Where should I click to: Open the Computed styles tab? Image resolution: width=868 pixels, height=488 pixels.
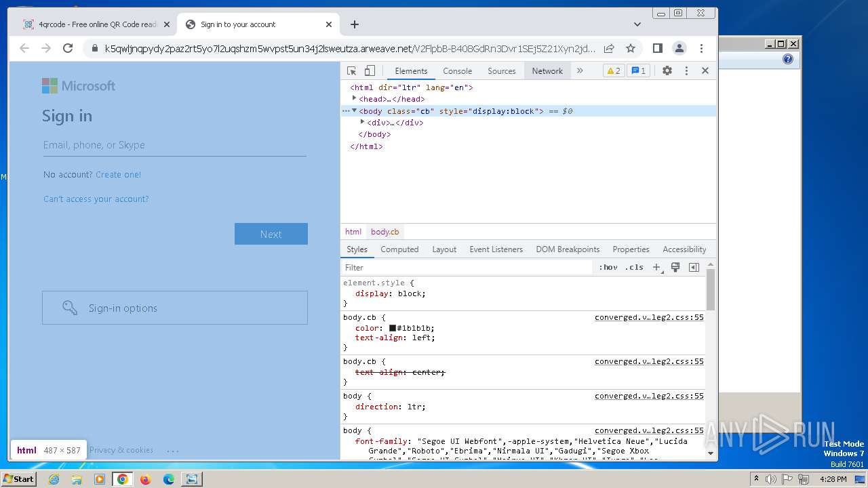399,249
